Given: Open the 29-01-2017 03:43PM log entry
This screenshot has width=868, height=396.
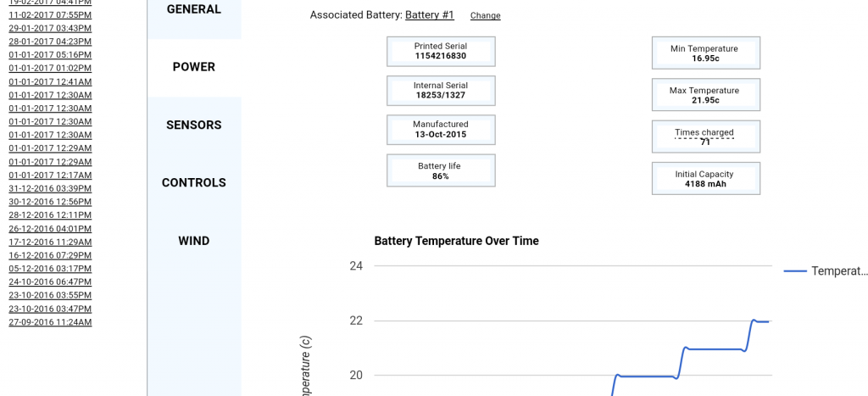Looking at the screenshot, I should [50, 28].
